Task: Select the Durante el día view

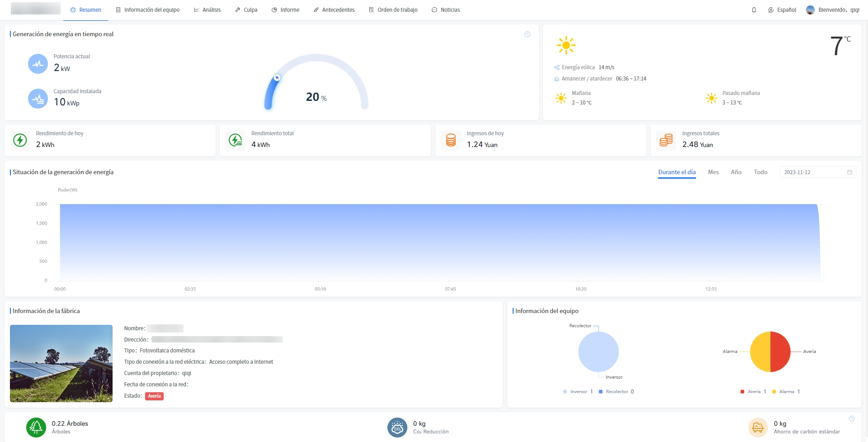Action: (x=677, y=172)
